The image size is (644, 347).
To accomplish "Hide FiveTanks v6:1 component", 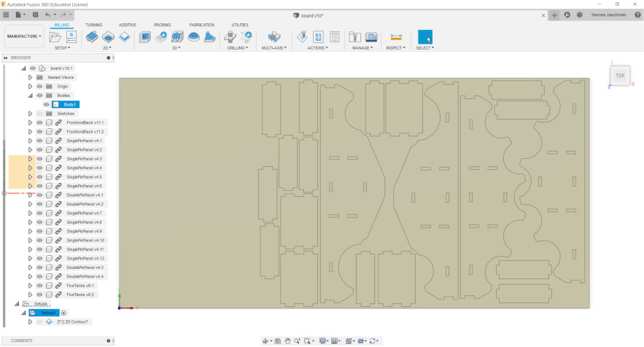I will 39,286.
